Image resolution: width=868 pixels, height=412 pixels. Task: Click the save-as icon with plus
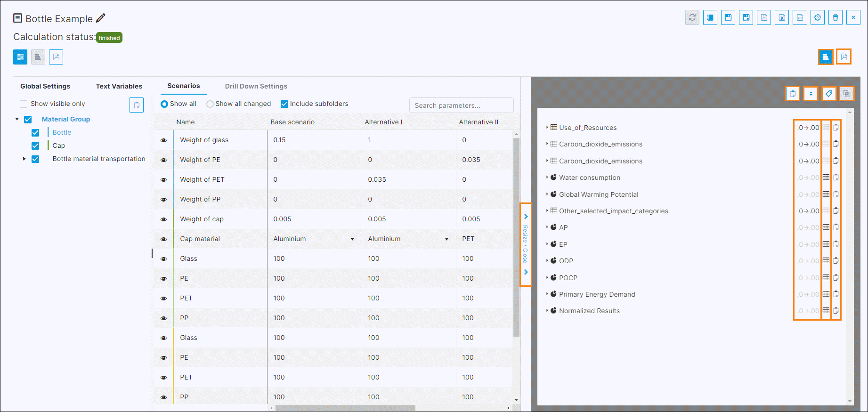click(746, 17)
